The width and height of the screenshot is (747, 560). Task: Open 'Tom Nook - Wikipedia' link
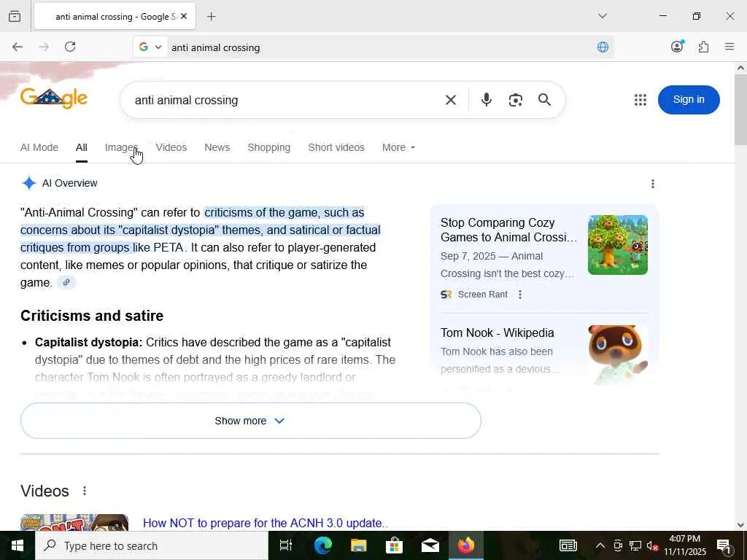pos(497,332)
